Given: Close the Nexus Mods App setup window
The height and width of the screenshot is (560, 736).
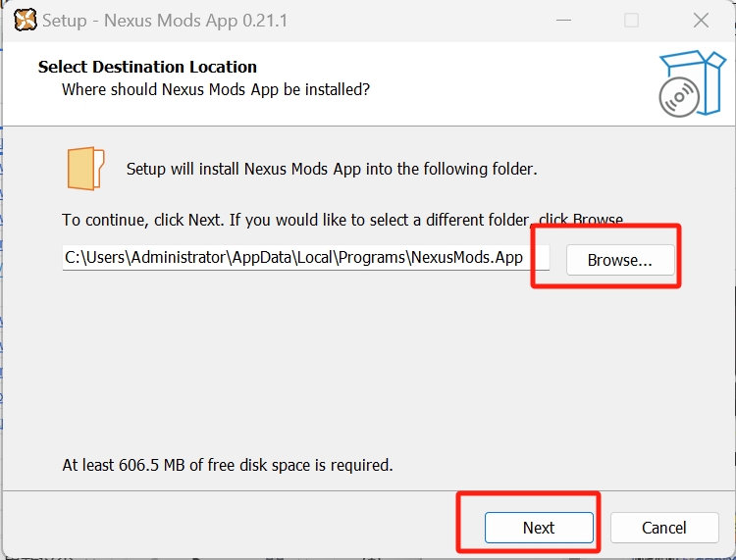Looking at the screenshot, I should point(701,21).
